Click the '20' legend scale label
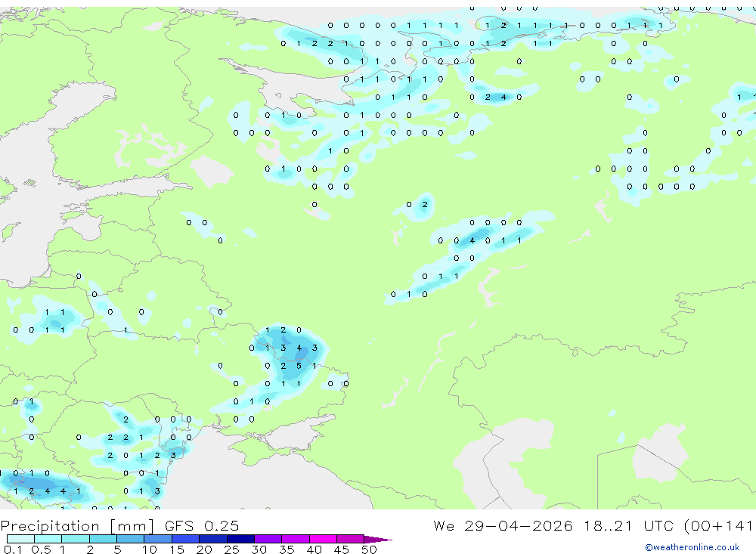The image size is (756, 554). click(204, 549)
